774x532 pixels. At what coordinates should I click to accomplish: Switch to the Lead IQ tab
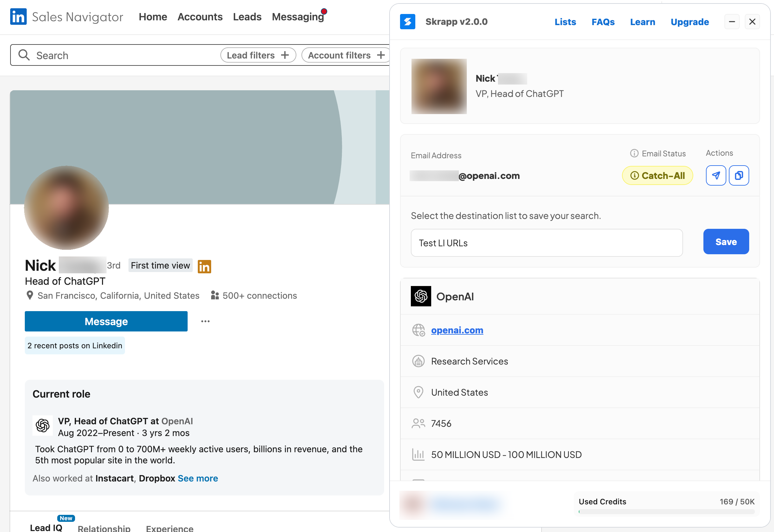(46, 527)
